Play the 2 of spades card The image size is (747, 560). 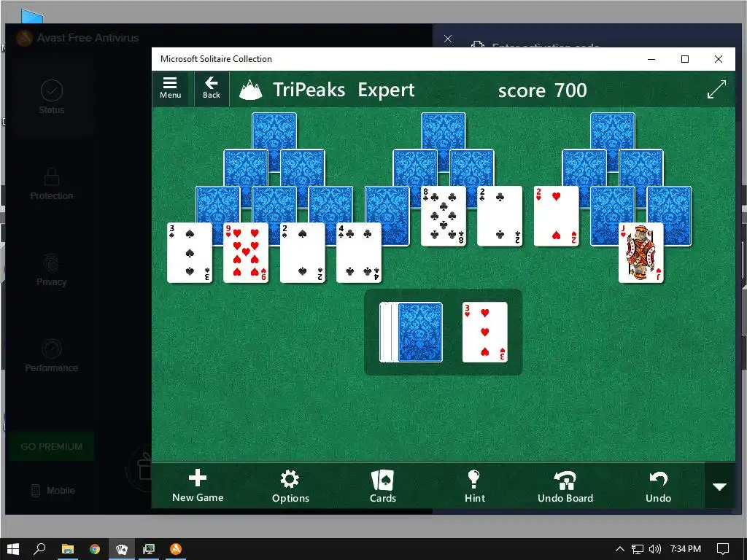click(303, 253)
